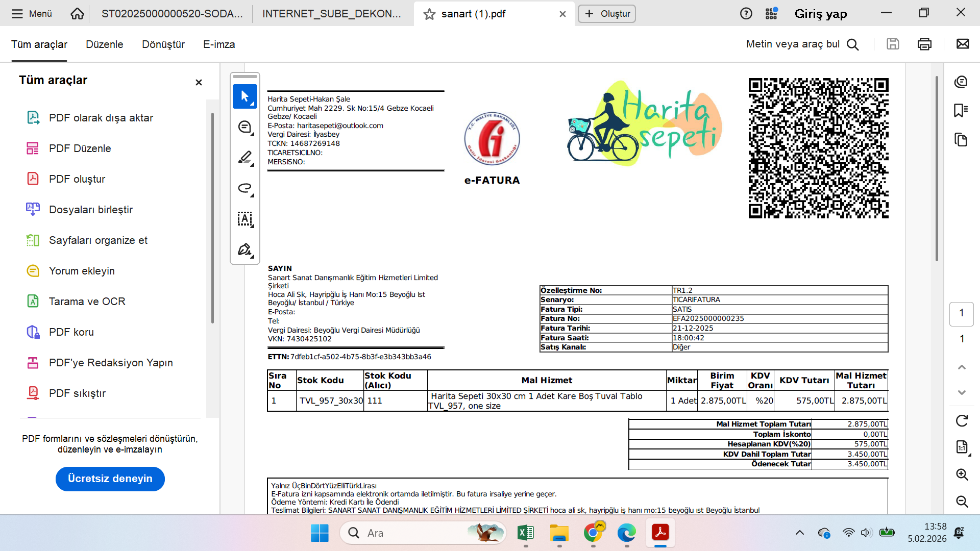Open Chrome from the taskbar
Viewport: 980px width, 551px height.
click(x=593, y=533)
